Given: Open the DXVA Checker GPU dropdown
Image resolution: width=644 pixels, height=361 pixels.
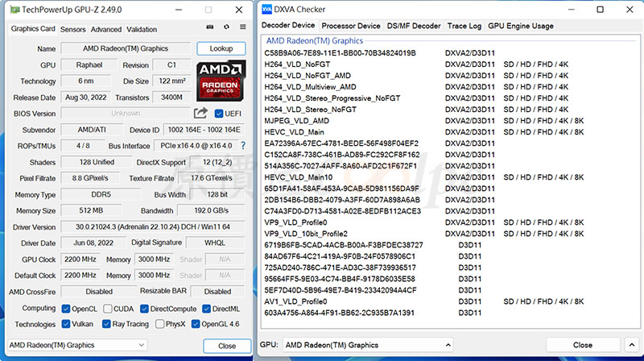Looking at the screenshot, I should click(x=368, y=345).
